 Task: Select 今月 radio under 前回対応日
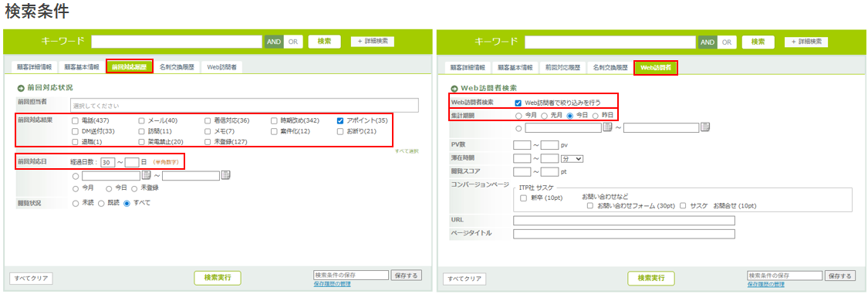coord(76,188)
